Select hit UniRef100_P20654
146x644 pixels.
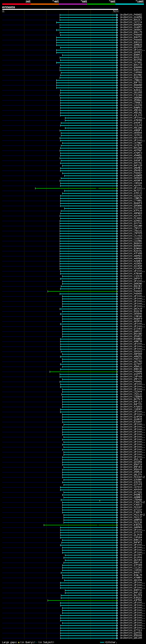point(131,268)
